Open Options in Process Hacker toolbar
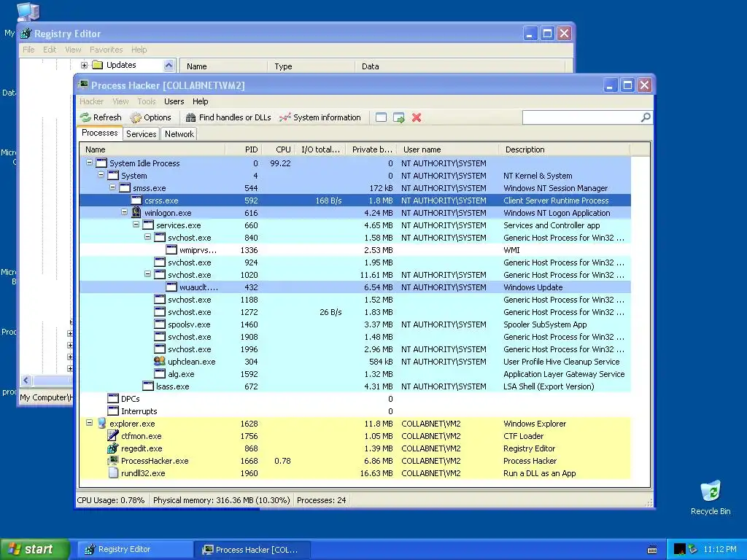Image resolution: width=747 pixels, height=560 pixels. coord(150,117)
